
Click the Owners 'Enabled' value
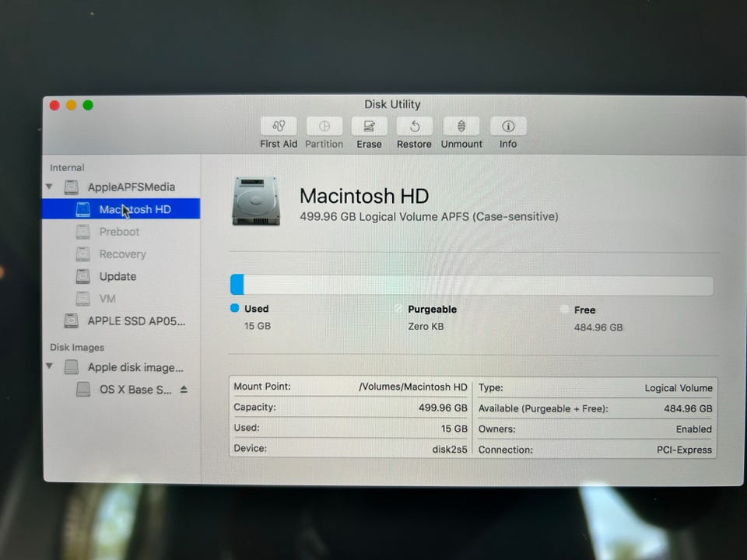[693, 429]
